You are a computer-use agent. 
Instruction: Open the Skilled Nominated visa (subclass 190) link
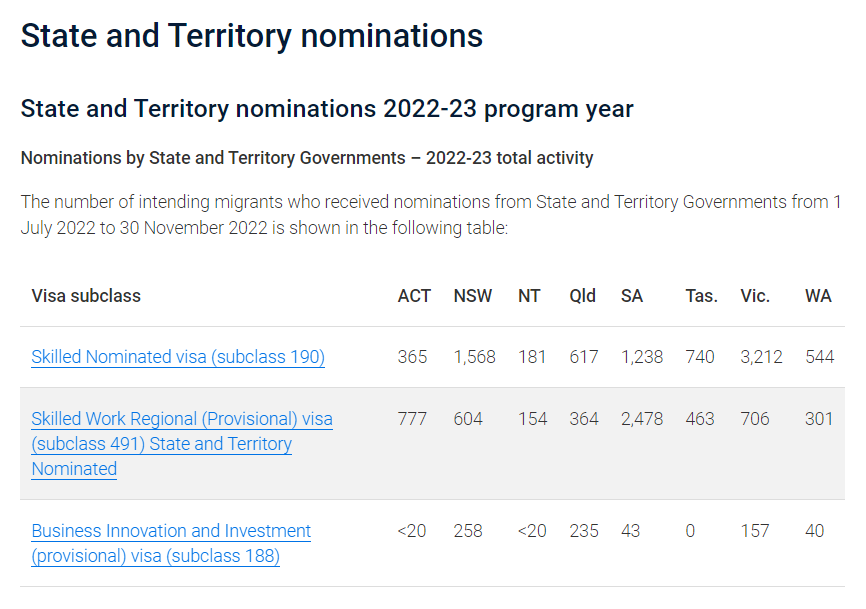tap(178, 357)
